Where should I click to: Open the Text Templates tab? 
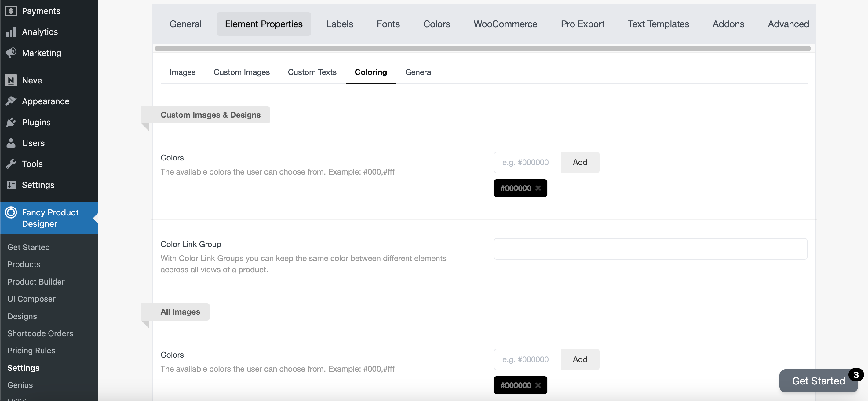click(x=658, y=24)
